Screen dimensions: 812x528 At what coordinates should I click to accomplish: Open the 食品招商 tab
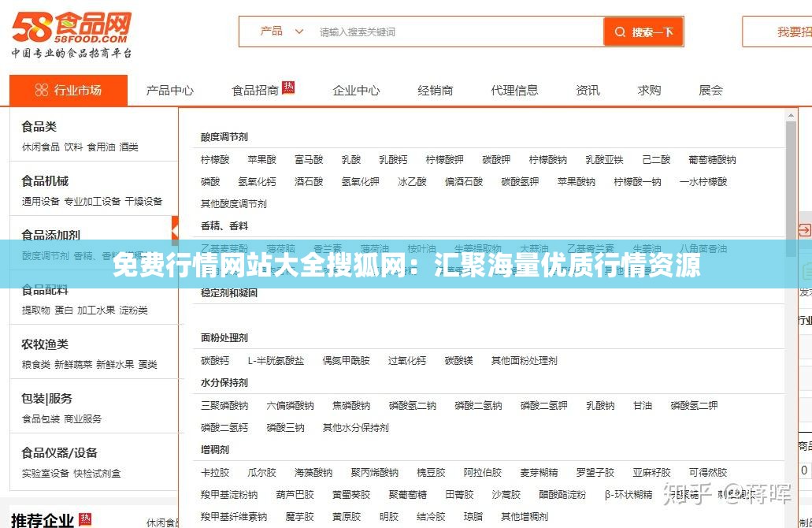[255, 91]
